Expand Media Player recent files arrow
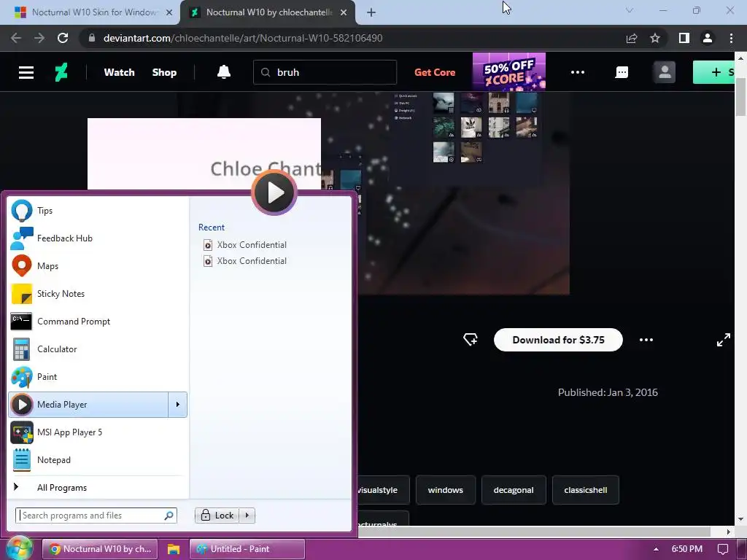747x560 pixels. [x=178, y=404]
